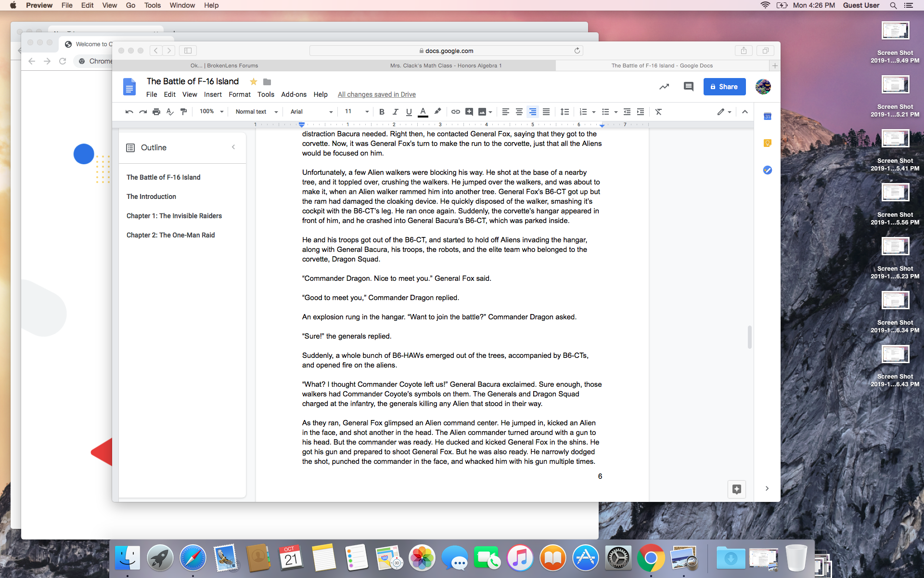
Task: Jump to Chapter 1: The Invisible Raiders
Action: coord(174,216)
